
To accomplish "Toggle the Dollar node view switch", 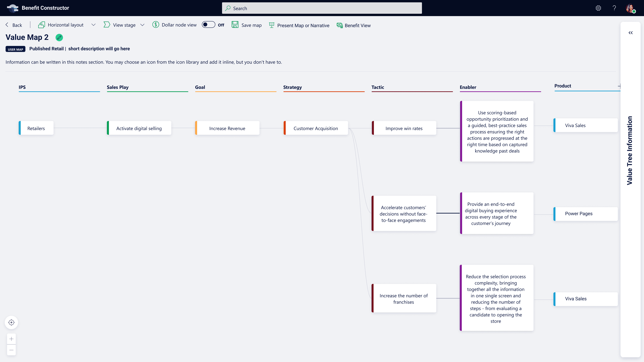I will coord(208,25).
